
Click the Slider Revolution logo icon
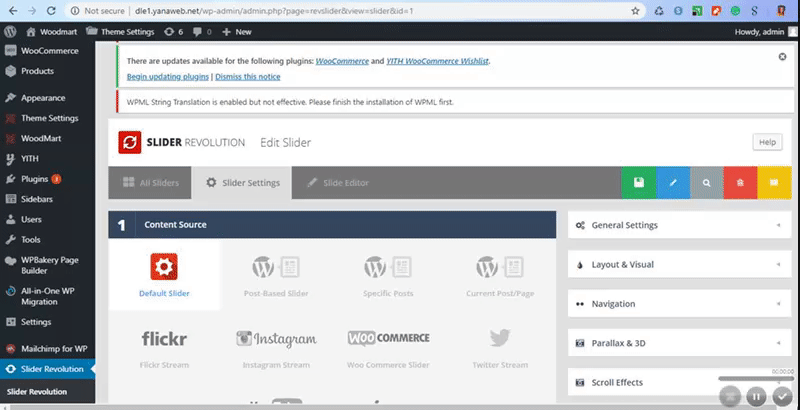[x=130, y=142]
